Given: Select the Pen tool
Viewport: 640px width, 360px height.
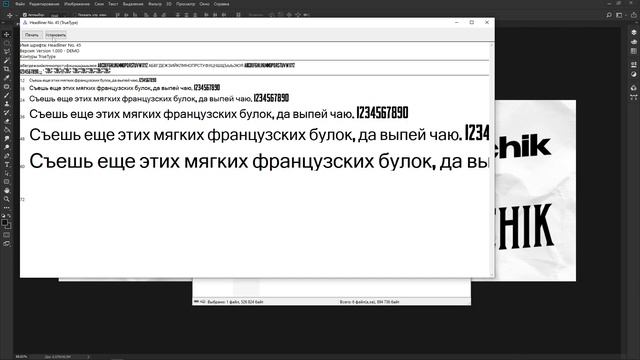Looking at the screenshot, I should pyautogui.click(x=7, y=156).
